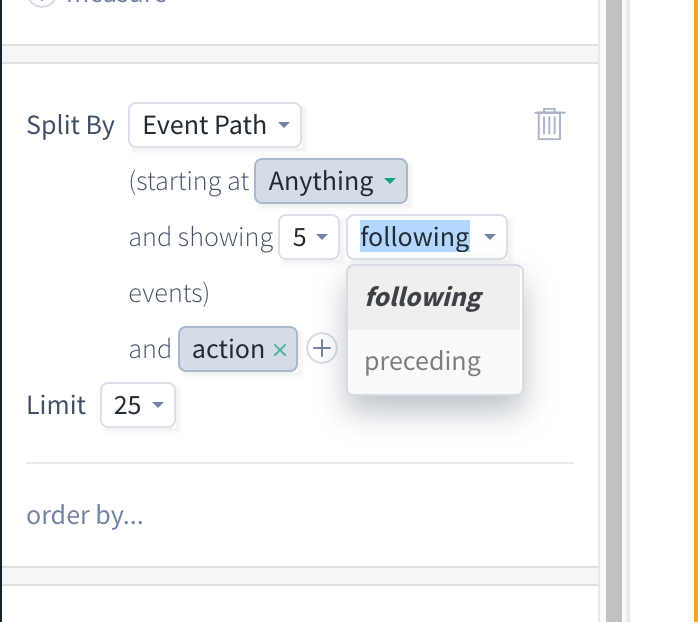This screenshot has width=698, height=622.
Task: Open the Limit 25 dropdown
Action: [x=138, y=405]
